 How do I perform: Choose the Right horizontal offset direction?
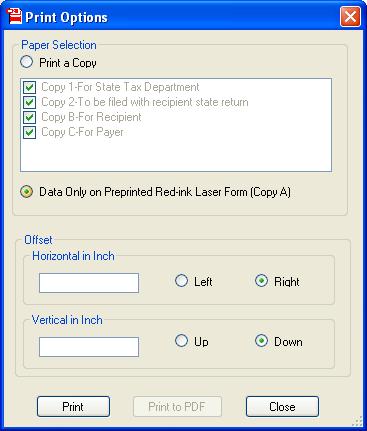261,281
